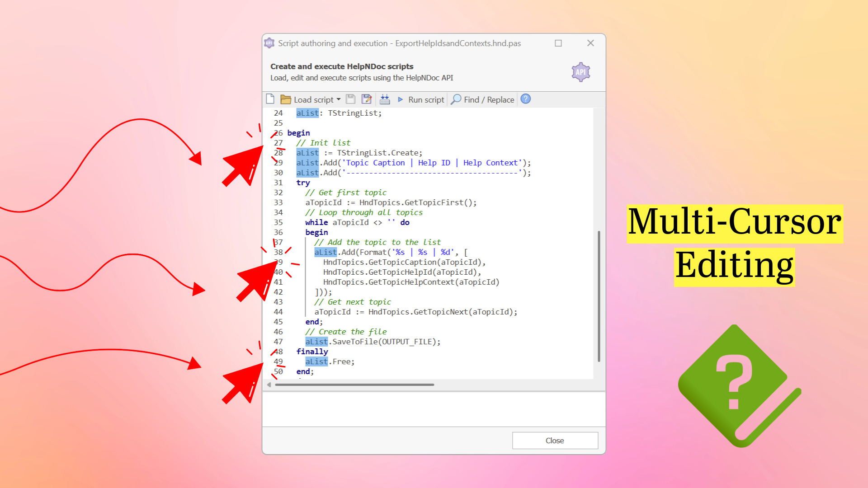Image resolution: width=868 pixels, height=488 pixels.
Task: Click the '// Get first topic' comment
Action: [346, 192]
